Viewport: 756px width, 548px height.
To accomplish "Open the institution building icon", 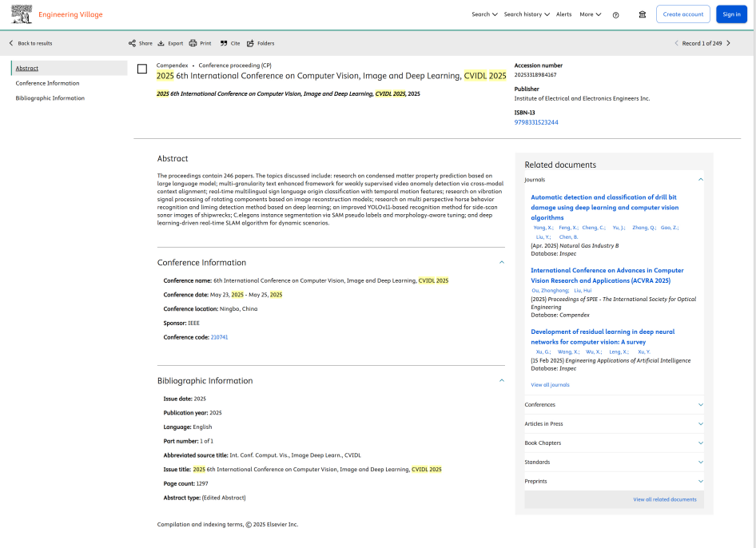I will point(642,14).
